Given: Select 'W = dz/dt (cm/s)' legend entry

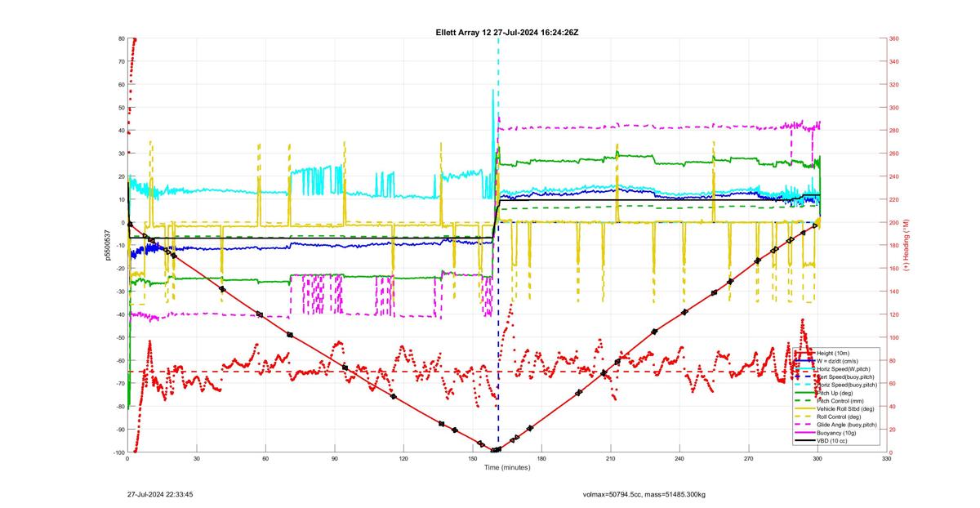Looking at the screenshot, I should [x=837, y=361].
